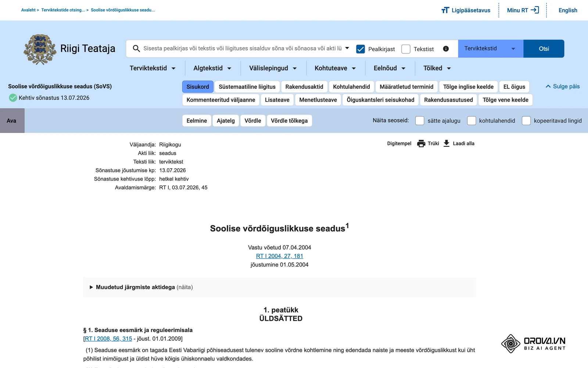588x368 pixels.
Task: Click the Võrdle tõlkega button
Action: [x=289, y=121]
